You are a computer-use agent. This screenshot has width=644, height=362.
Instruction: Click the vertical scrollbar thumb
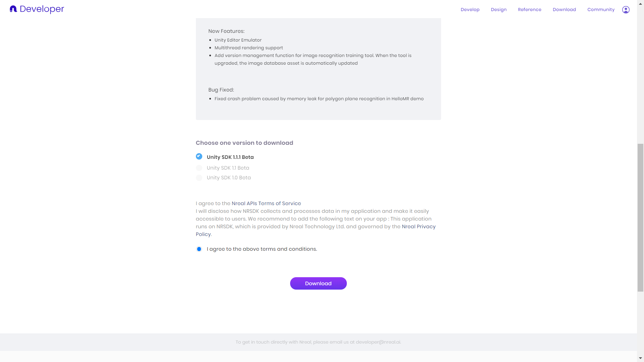coord(641,218)
